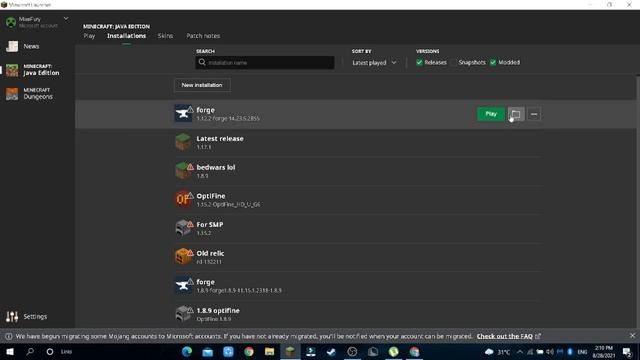Expand the account dropdown chevron
The height and width of the screenshot is (360, 640).
point(66,19)
